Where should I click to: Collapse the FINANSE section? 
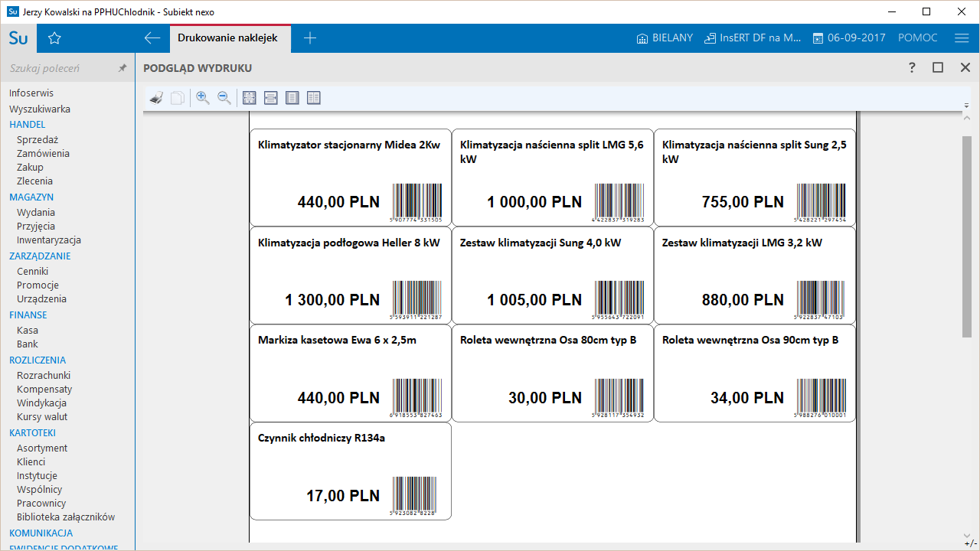(x=28, y=315)
